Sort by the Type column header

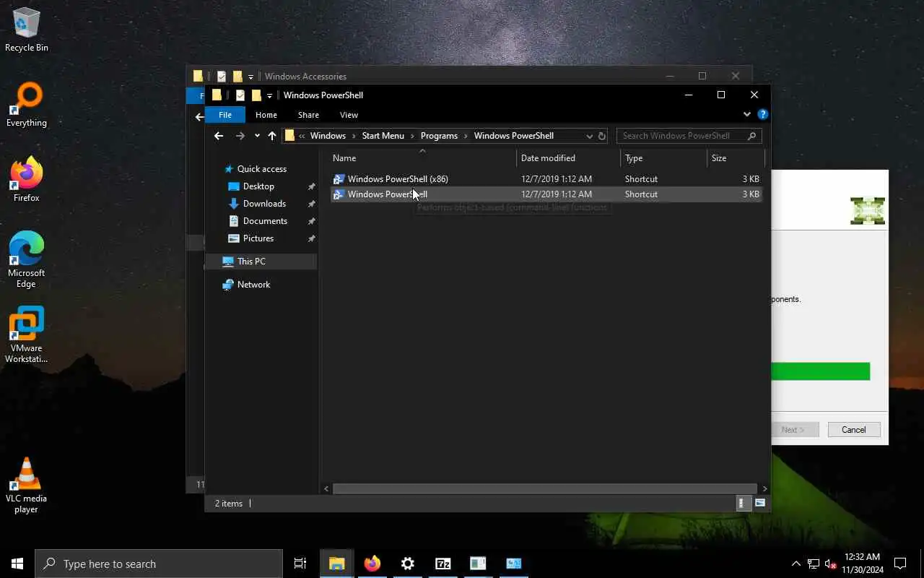(x=664, y=158)
